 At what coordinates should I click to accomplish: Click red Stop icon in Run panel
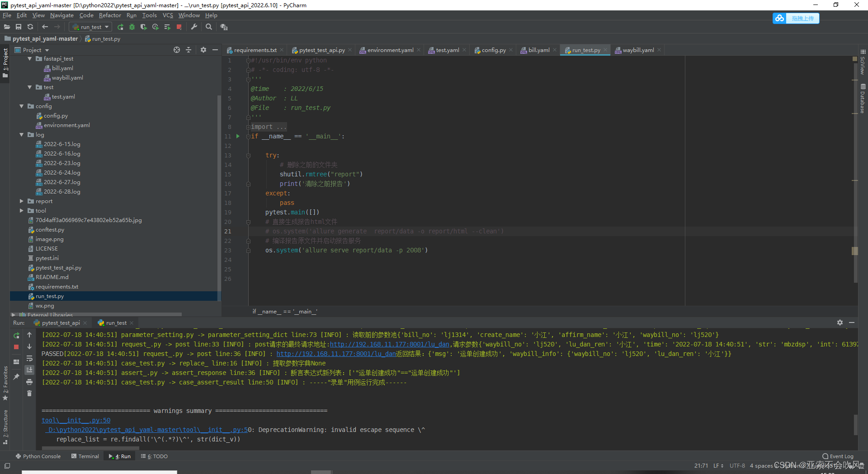(16, 347)
